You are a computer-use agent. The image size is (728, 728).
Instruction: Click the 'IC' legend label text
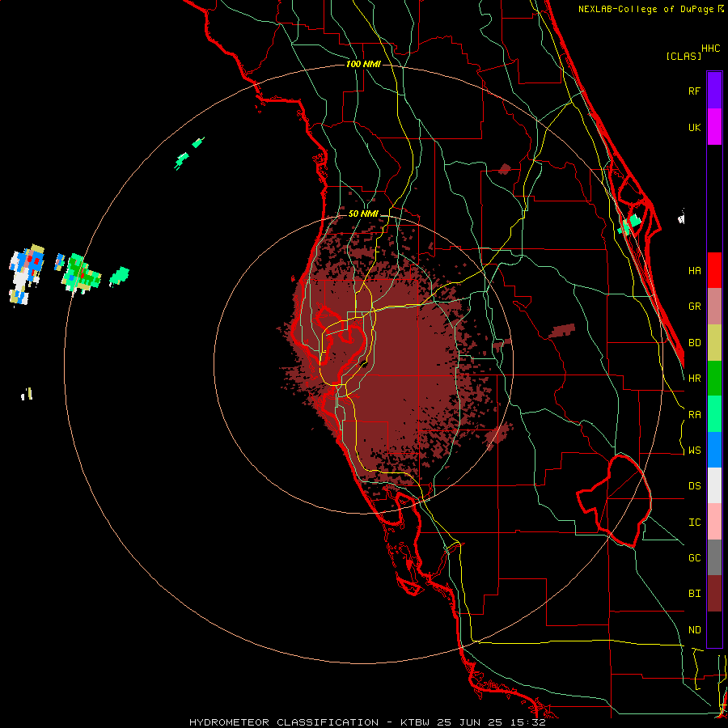[x=694, y=522]
